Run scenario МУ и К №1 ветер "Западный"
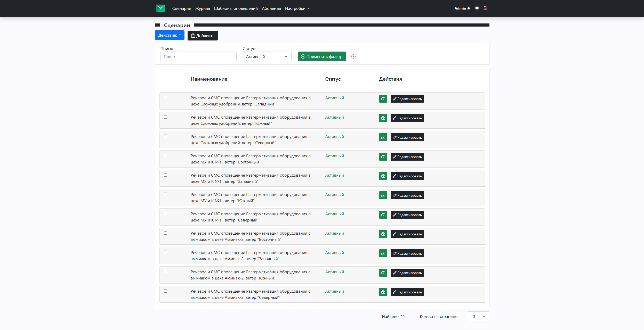The width and height of the screenshot is (644, 330). pos(383,176)
